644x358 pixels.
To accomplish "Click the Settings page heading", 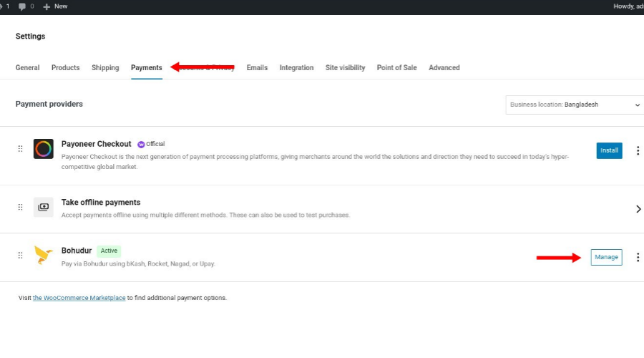I will [x=30, y=37].
